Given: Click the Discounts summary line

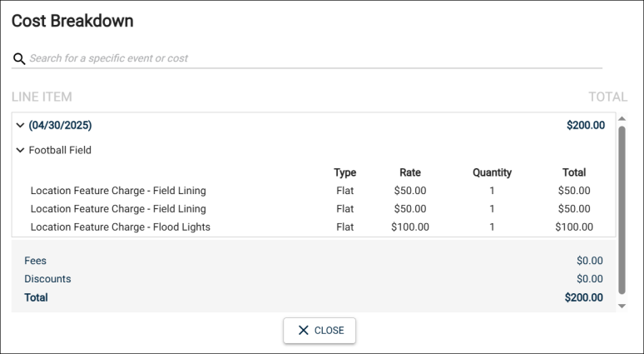Looking at the screenshot, I should pyautogui.click(x=47, y=279).
